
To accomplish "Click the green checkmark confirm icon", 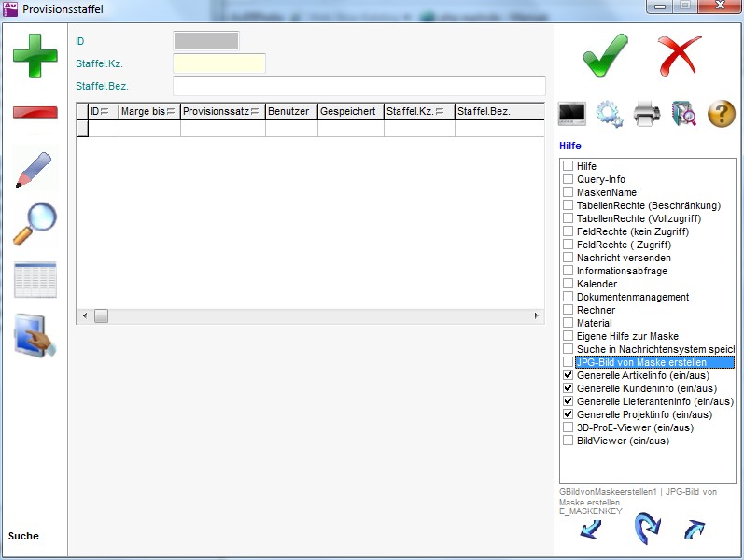I will coord(605,56).
